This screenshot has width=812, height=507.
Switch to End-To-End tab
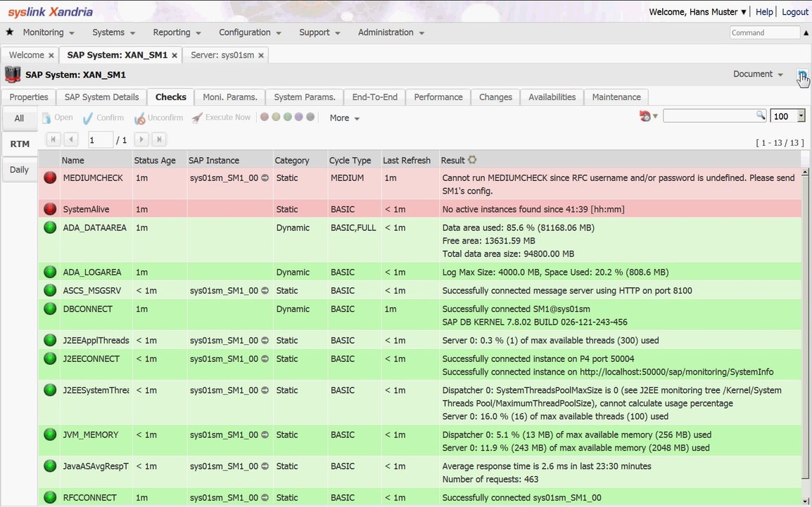coord(375,97)
